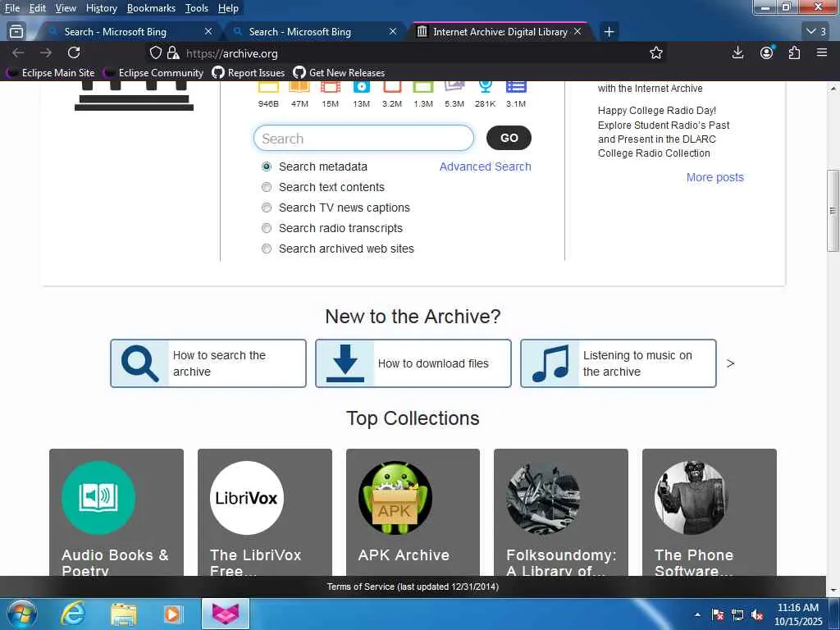
Task: Click the music note icon tile
Action: [550, 363]
